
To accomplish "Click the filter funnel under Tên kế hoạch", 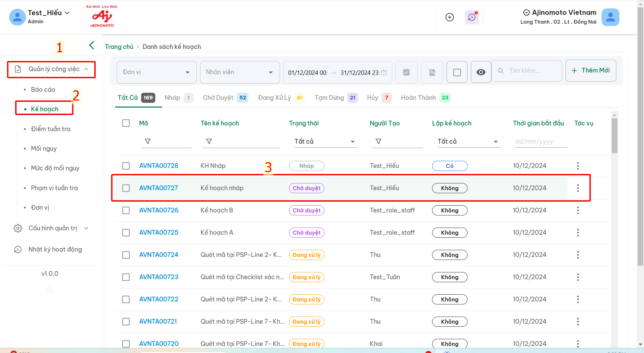I will pyautogui.click(x=209, y=141).
